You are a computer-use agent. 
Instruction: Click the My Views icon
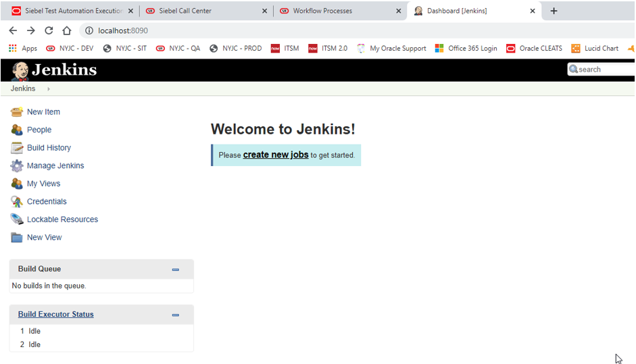pyautogui.click(x=17, y=184)
